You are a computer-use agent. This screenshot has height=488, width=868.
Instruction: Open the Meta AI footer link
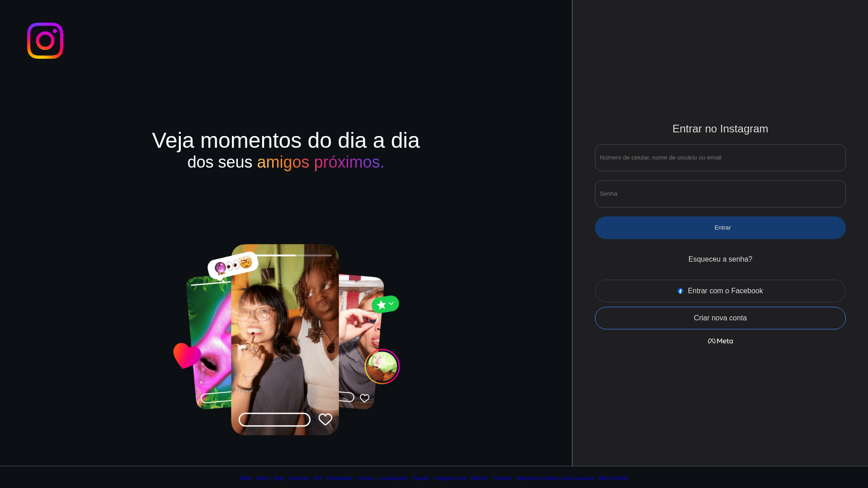479,478
